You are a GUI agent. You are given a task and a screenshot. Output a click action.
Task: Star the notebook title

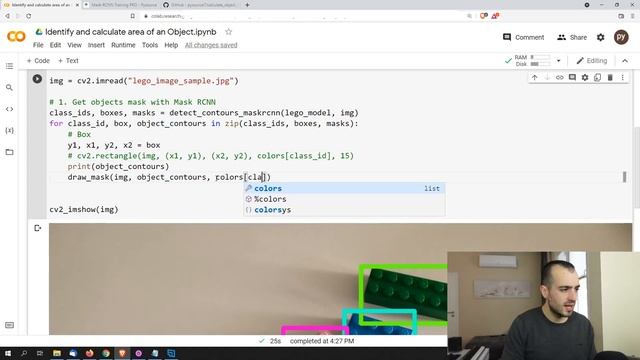click(x=229, y=32)
